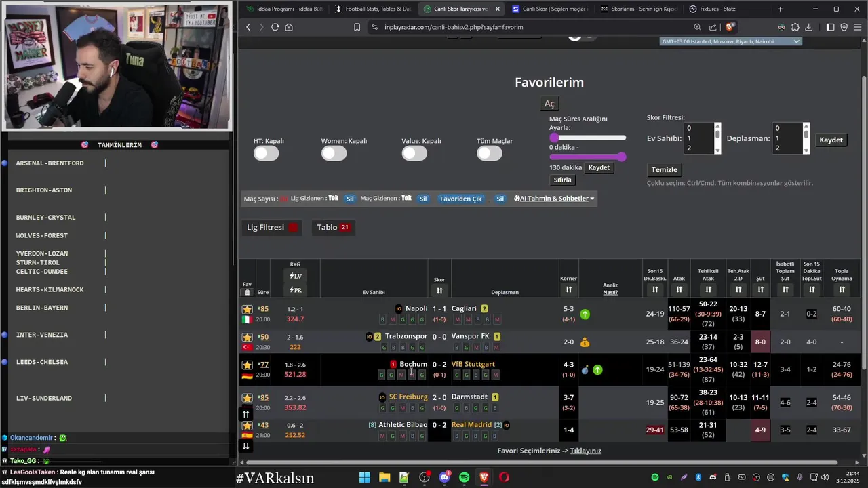The width and height of the screenshot is (868, 488).
Task: Switch to the Football Stats, Tables tab
Action: pyautogui.click(x=372, y=9)
